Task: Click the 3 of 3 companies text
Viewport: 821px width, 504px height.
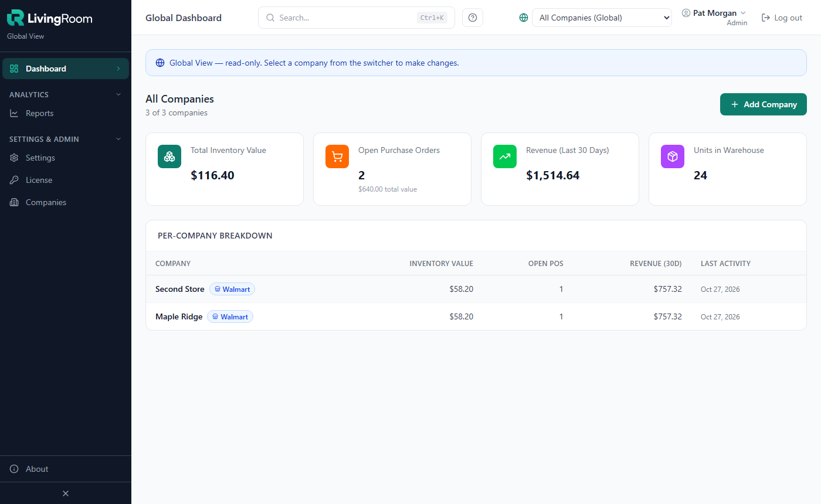Action: [x=177, y=113]
